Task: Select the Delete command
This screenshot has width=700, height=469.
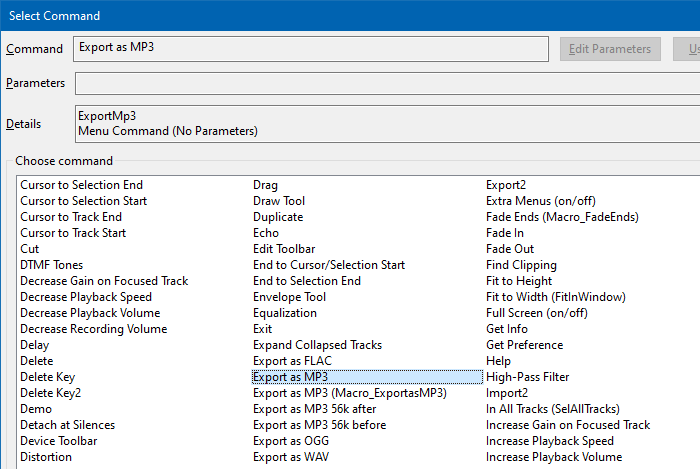Action: point(37,361)
